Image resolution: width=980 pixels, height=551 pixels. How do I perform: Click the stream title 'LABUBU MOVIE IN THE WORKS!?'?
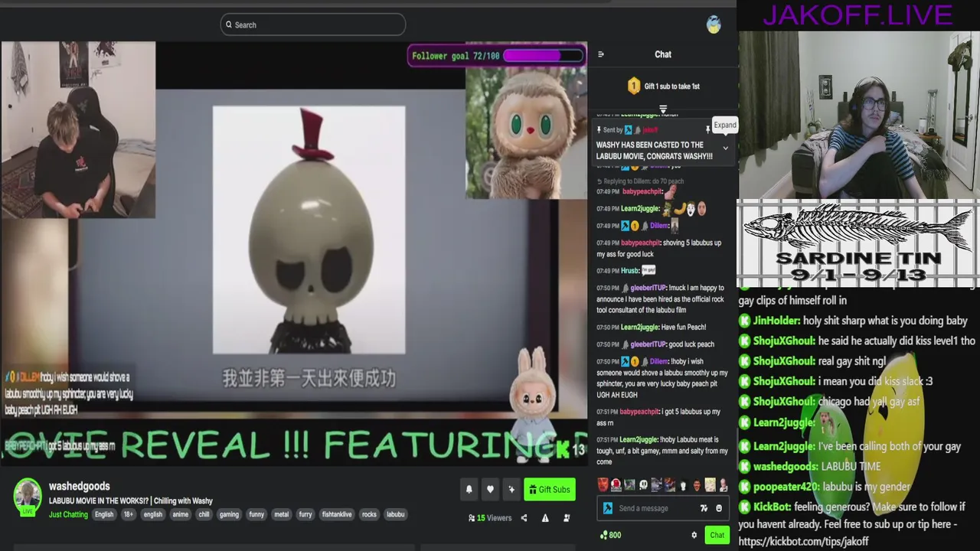pyautogui.click(x=100, y=501)
